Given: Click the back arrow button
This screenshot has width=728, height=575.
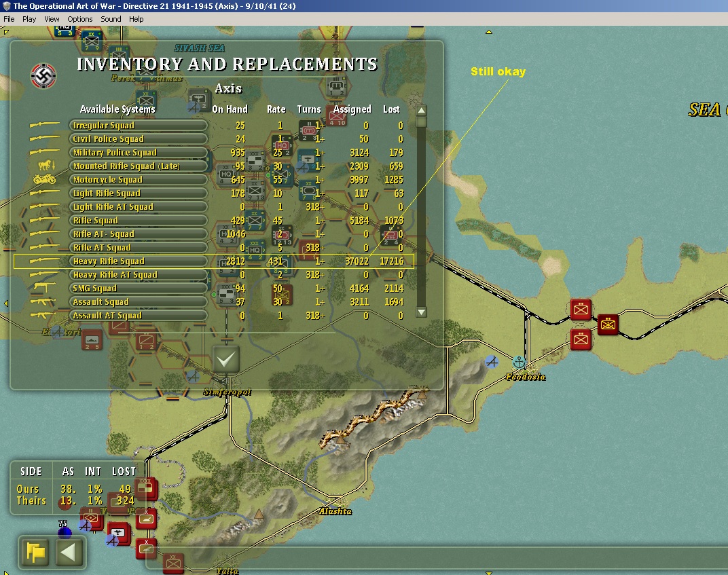Looking at the screenshot, I should tap(68, 553).
